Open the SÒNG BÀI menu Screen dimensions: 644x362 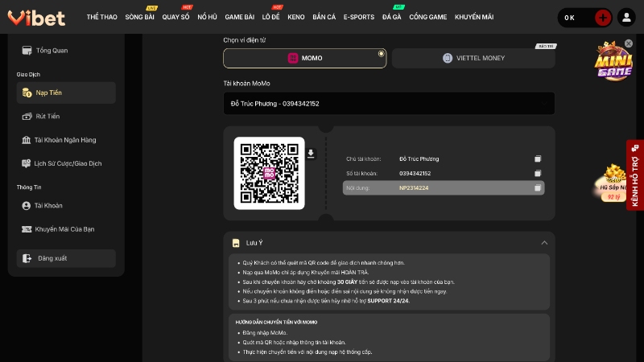point(139,17)
